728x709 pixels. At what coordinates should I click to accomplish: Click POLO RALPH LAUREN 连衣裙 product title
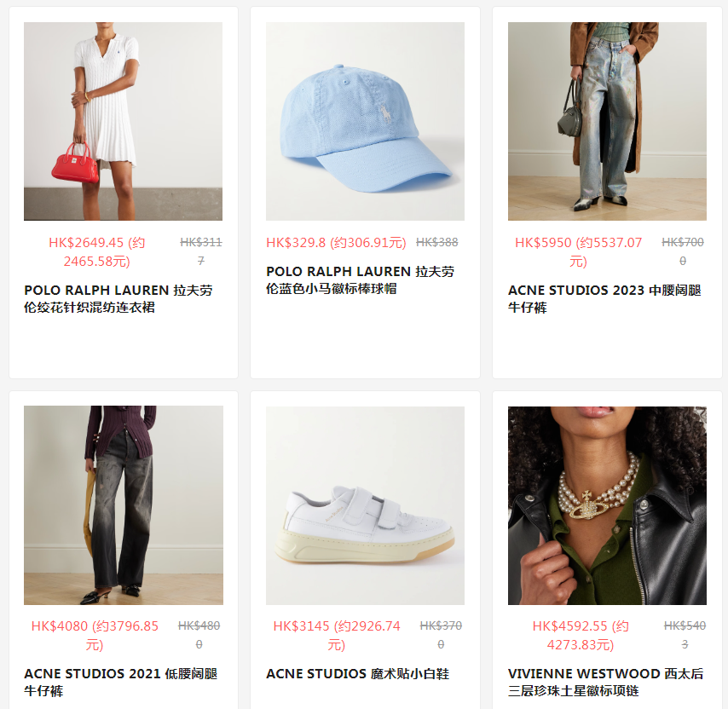(118, 299)
